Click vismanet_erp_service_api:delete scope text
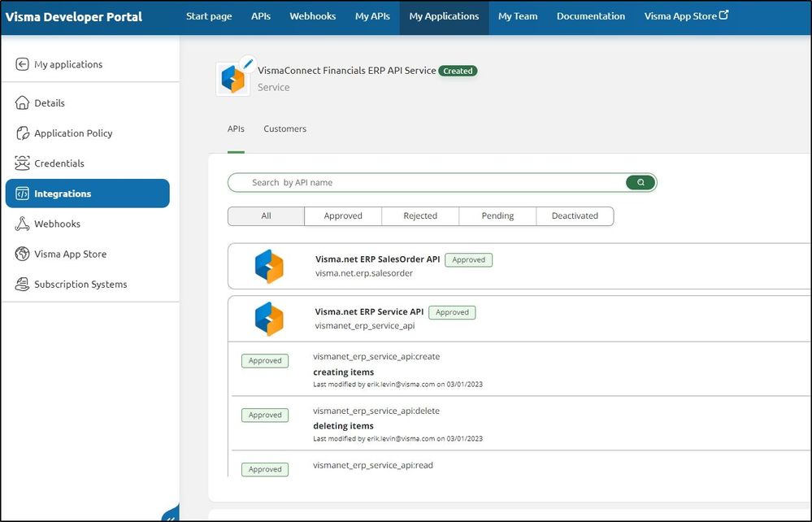The height and width of the screenshot is (522, 812). [x=376, y=411]
